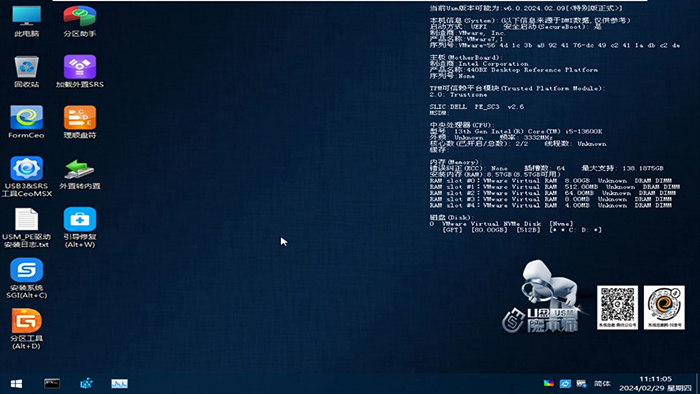Click 分区工具 (Alt+D) icon

tap(27, 329)
